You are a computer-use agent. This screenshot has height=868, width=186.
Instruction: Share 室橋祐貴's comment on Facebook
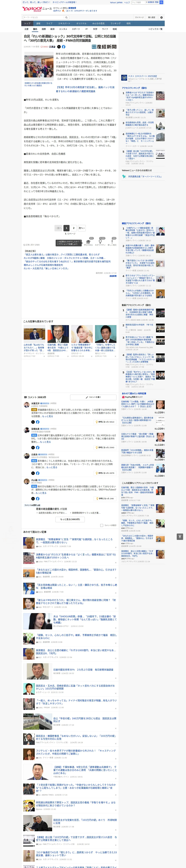pyautogui.click(x=38, y=447)
